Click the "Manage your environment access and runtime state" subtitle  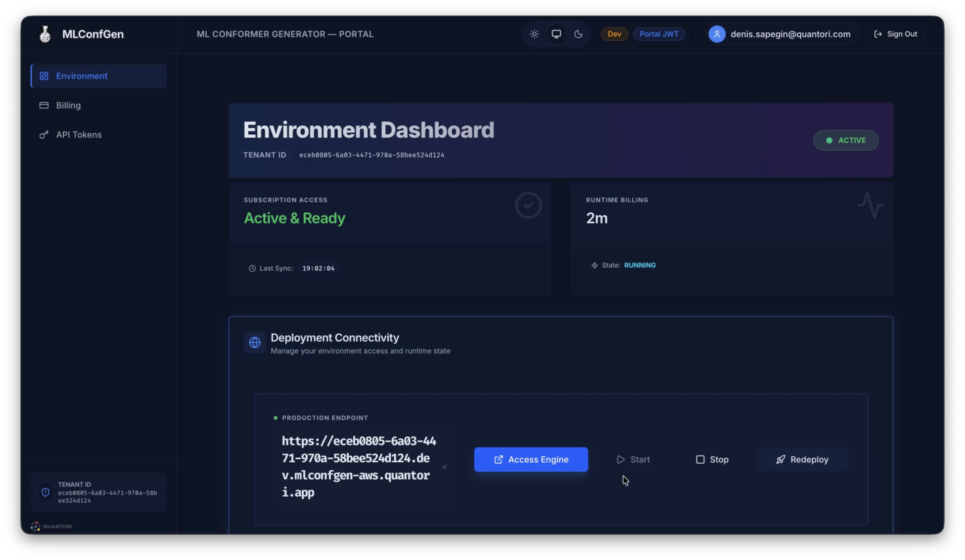point(360,351)
